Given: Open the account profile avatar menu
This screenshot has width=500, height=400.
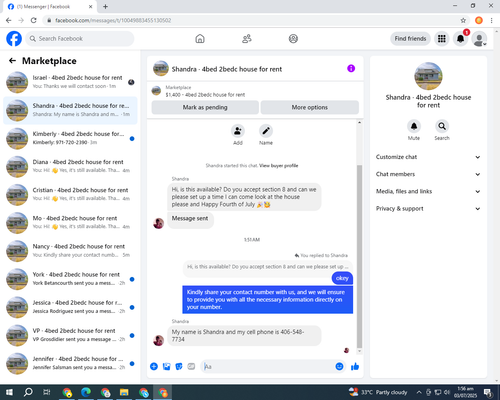Looking at the screenshot, I should pos(479,39).
